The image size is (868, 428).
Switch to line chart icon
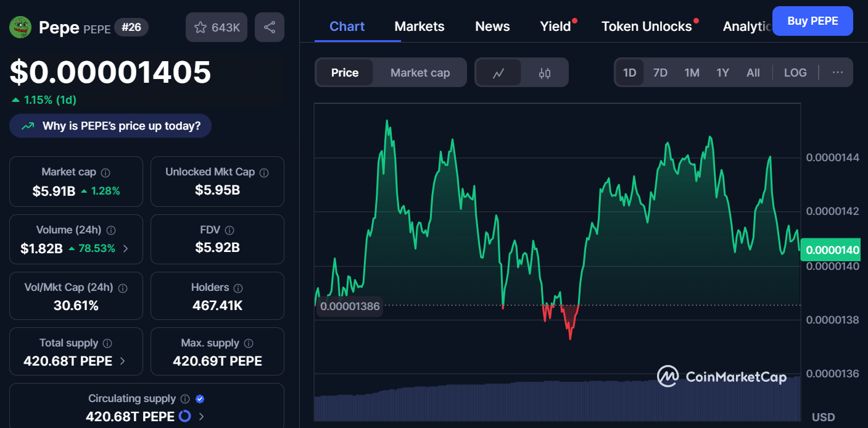pos(498,73)
